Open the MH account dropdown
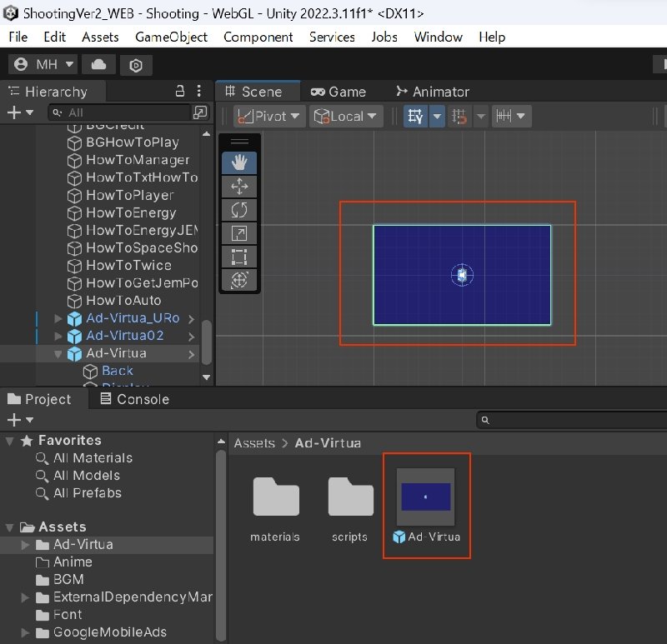This screenshot has width=667, height=644. coord(43,65)
